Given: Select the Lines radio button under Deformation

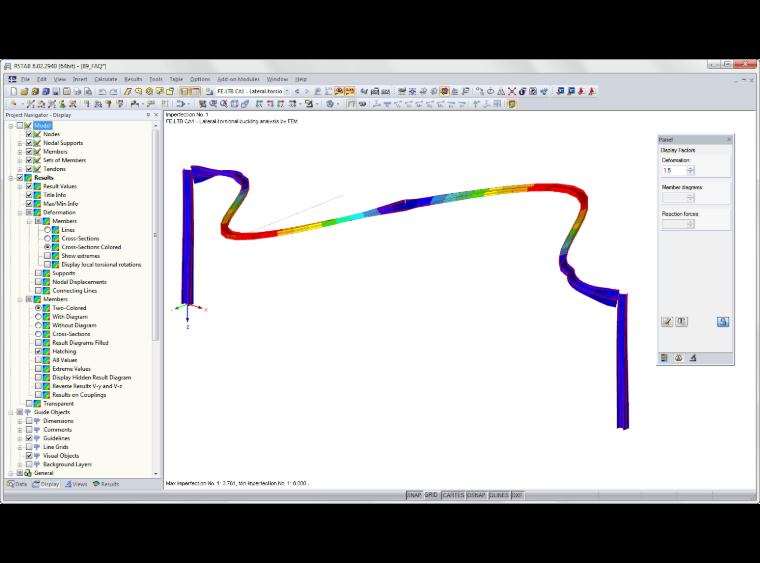Looking at the screenshot, I should pos(48,230).
